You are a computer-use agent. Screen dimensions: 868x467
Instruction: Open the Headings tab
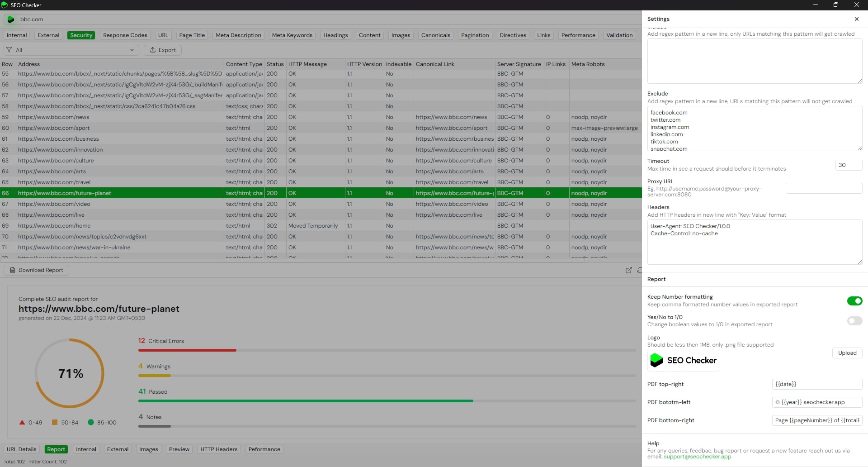click(335, 35)
